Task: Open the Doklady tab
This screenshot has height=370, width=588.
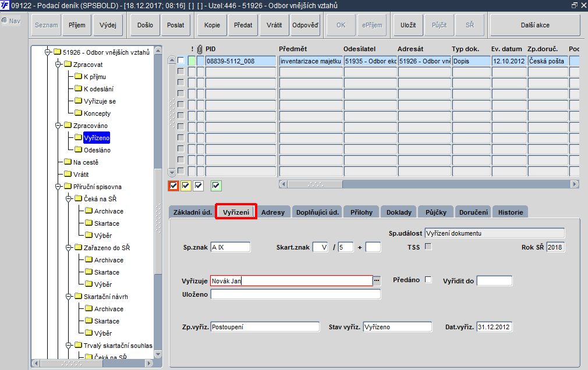Action: [x=399, y=212]
